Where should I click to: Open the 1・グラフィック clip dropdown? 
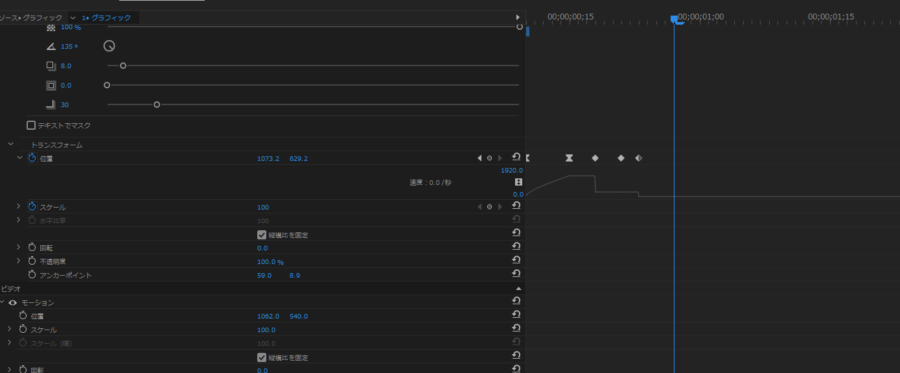point(73,18)
